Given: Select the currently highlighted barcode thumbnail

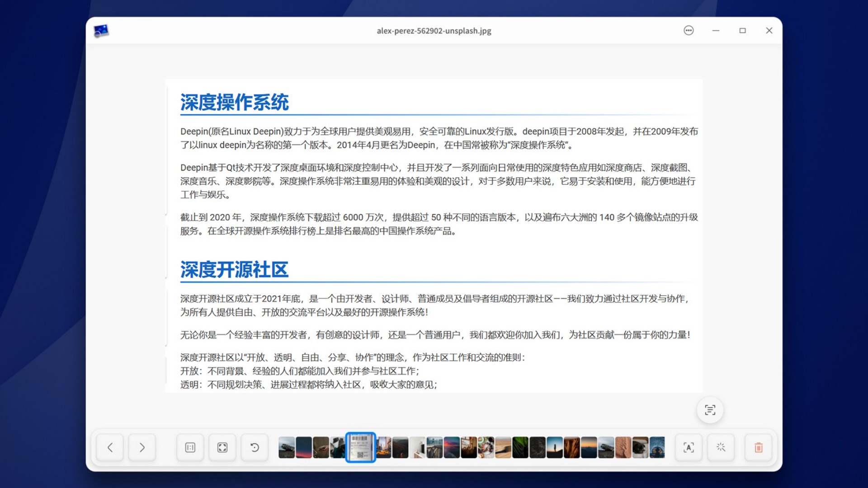Looking at the screenshot, I should coord(360,447).
